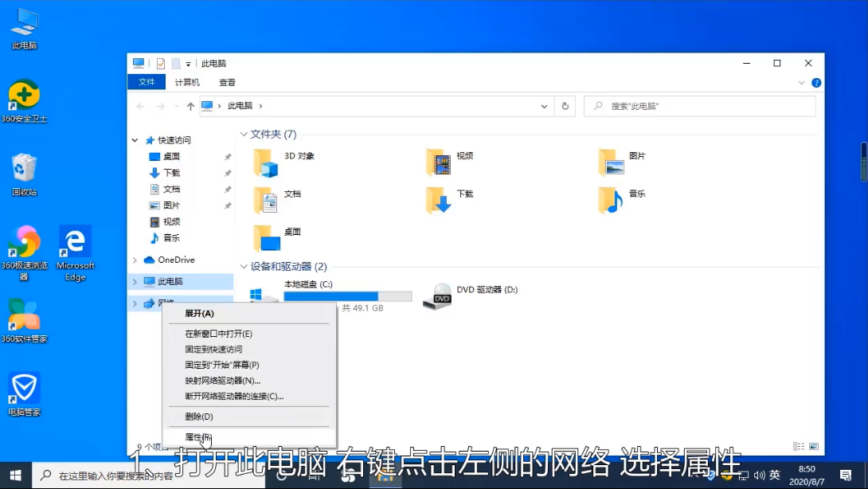Screen dimensions: 868x489
Task: Open the notification action center icon
Action: point(845,475)
